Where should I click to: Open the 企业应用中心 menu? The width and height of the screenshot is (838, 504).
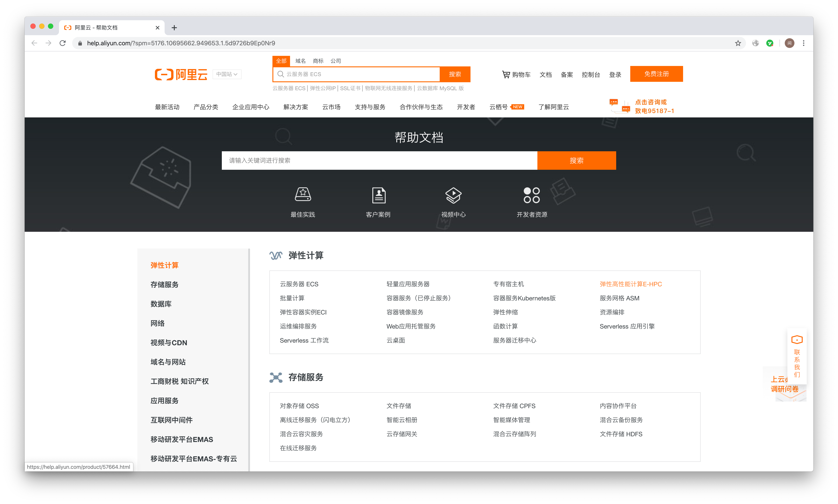point(250,107)
